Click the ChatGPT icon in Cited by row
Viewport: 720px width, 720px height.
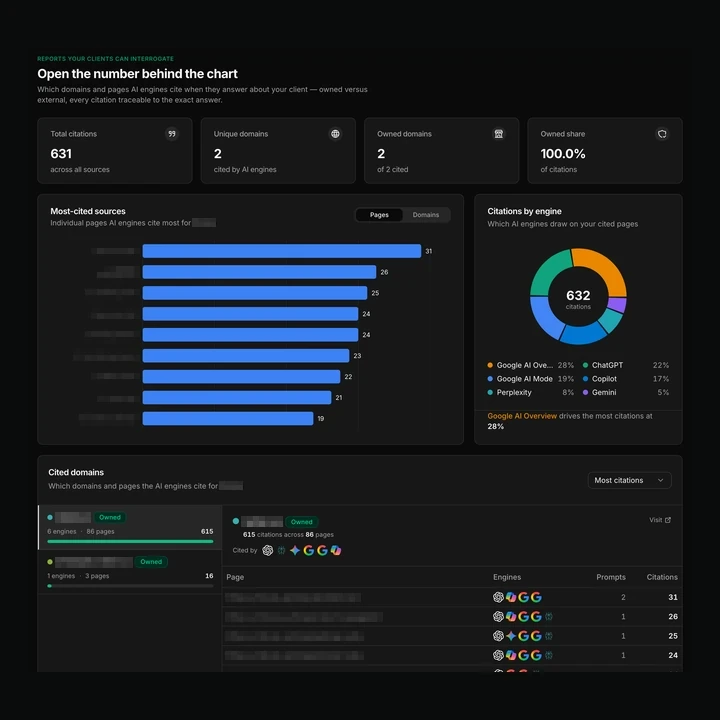tap(268, 550)
